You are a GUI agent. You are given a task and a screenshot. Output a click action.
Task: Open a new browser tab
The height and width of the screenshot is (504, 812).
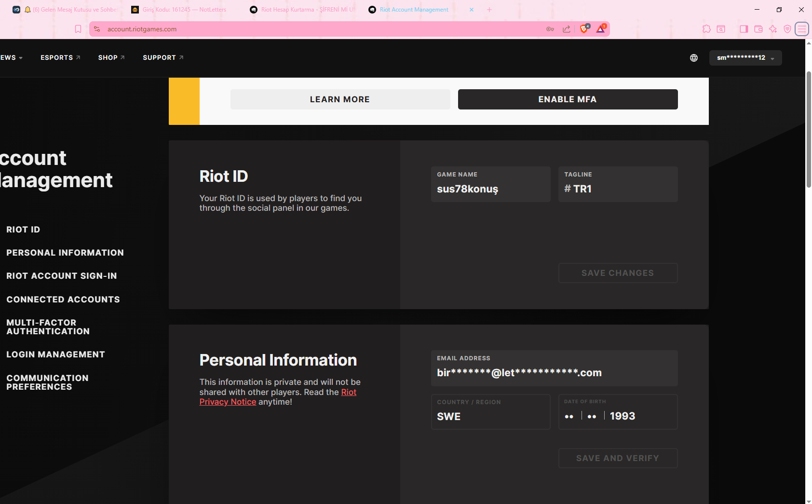(489, 10)
